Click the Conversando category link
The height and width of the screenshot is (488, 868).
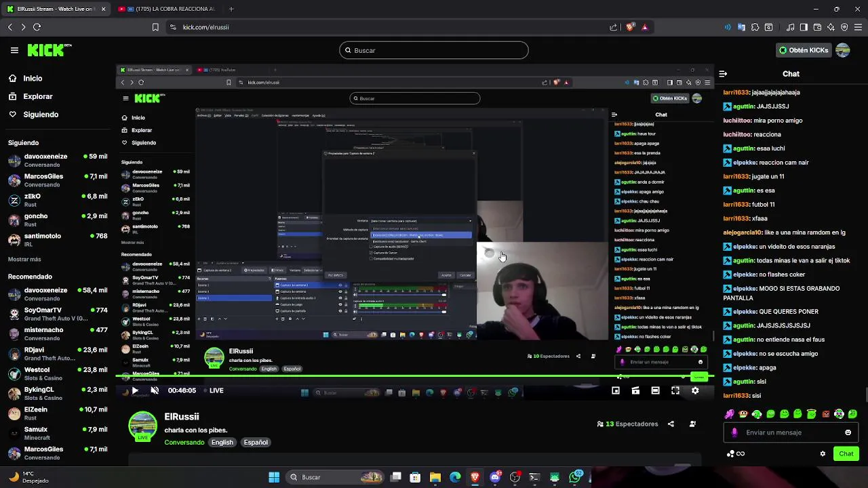pyautogui.click(x=184, y=443)
